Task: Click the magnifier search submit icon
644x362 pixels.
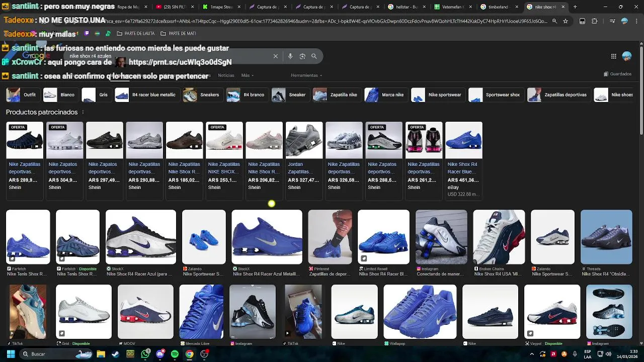Action: tap(314, 56)
